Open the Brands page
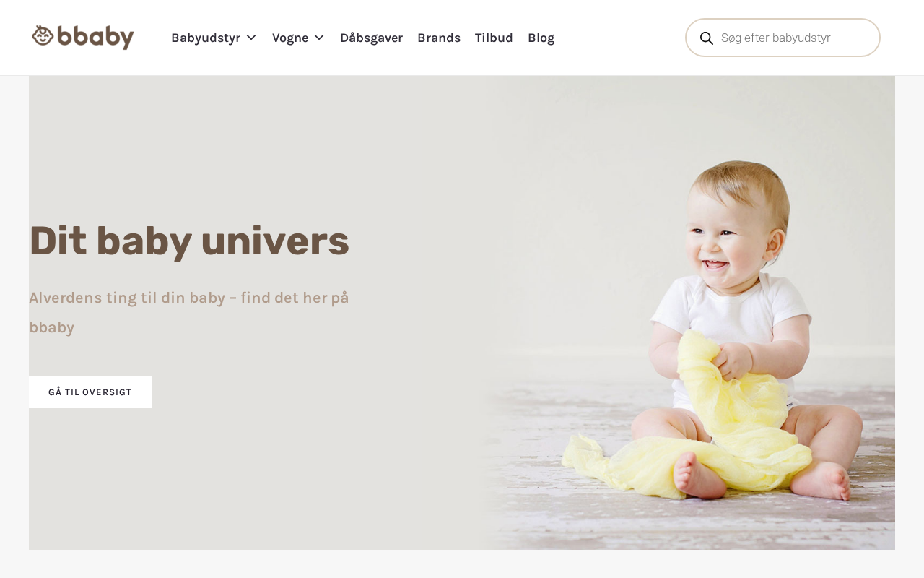Image resolution: width=924 pixels, height=578 pixels. [439, 38]
